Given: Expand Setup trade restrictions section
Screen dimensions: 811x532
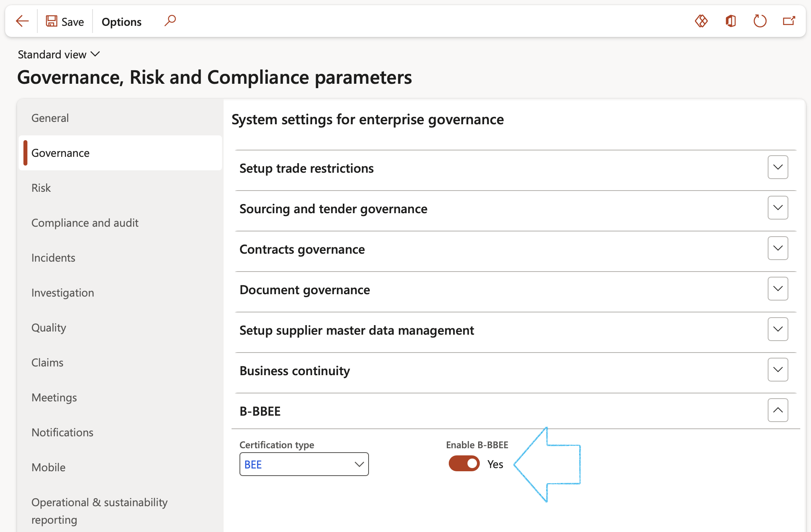Looking at the screenshot, I should pos(778,167).
